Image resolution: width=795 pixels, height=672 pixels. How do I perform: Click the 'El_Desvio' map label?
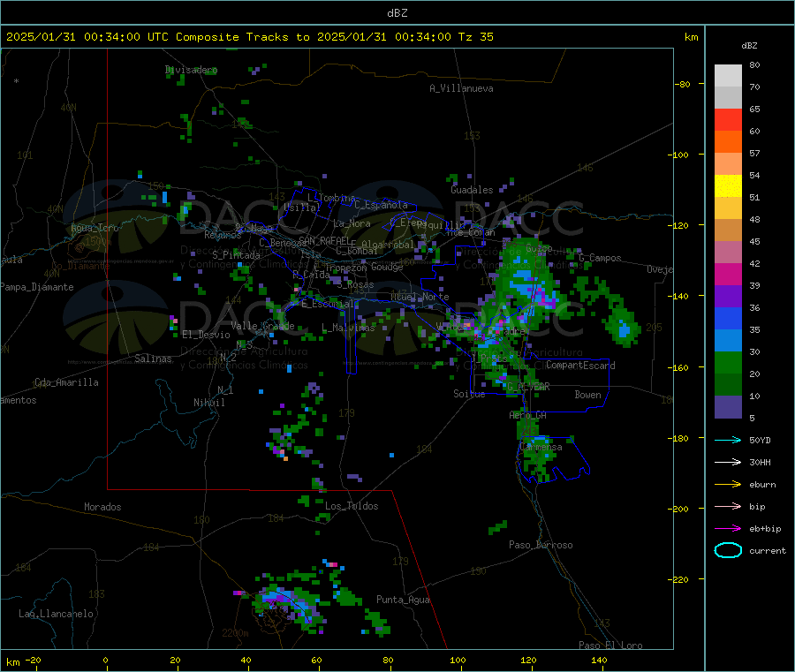point(207,335)
